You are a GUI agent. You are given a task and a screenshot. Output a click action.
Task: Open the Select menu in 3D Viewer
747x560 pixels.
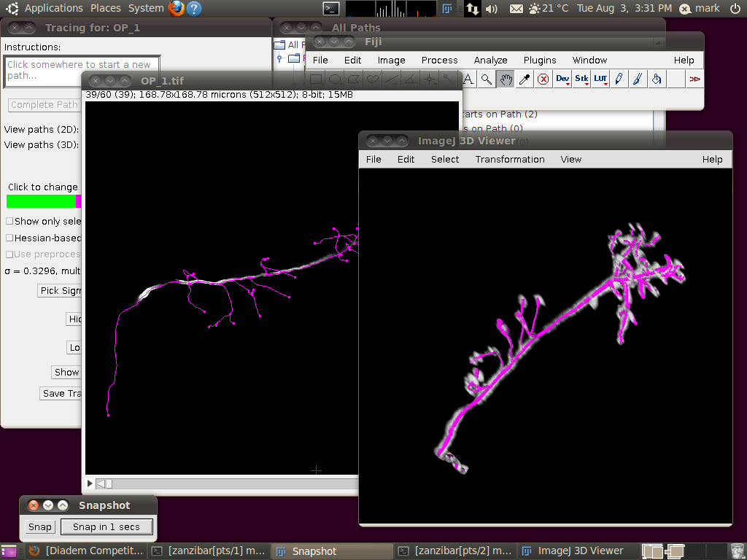(x=445, y=160)
